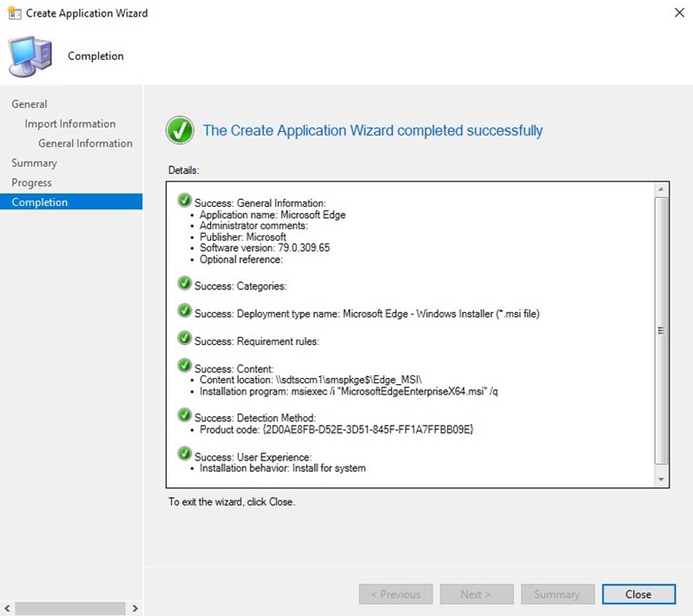Viewport: 693px width, 616px height.
Task: Click the Installation program msiexec line
Action: coord(349,391)
